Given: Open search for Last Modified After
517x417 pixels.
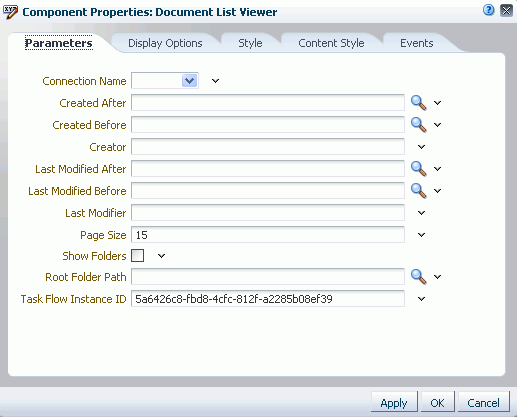Looking at the screenshot, I should [x=418, y=169].
